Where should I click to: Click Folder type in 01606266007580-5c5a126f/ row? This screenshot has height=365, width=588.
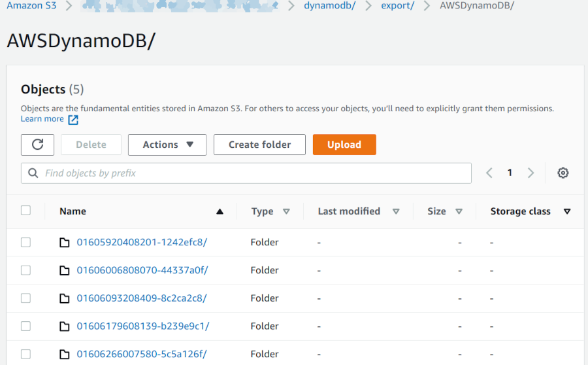(x=265, y=354)
